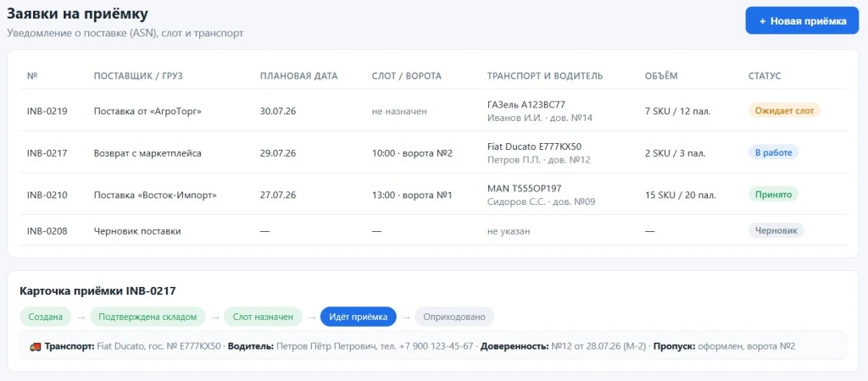This screenshot has height=381, width=868.
Task: Click the Транспорт и водитель column header
Action: click(545, 75)
